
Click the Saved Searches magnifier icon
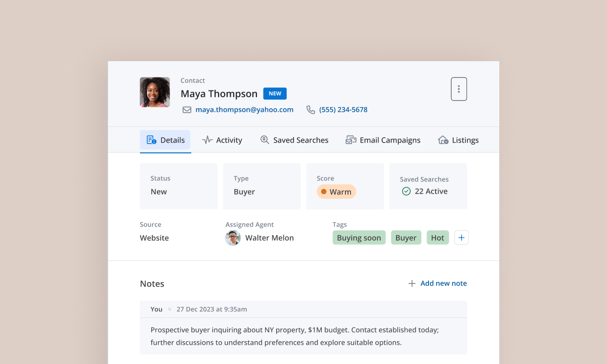coord(265,140)
